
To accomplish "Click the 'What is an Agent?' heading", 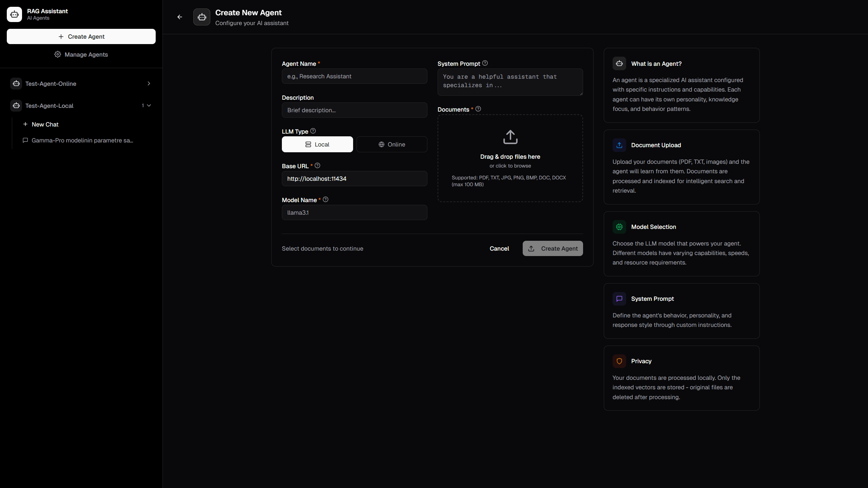I will tap(656, 64).
